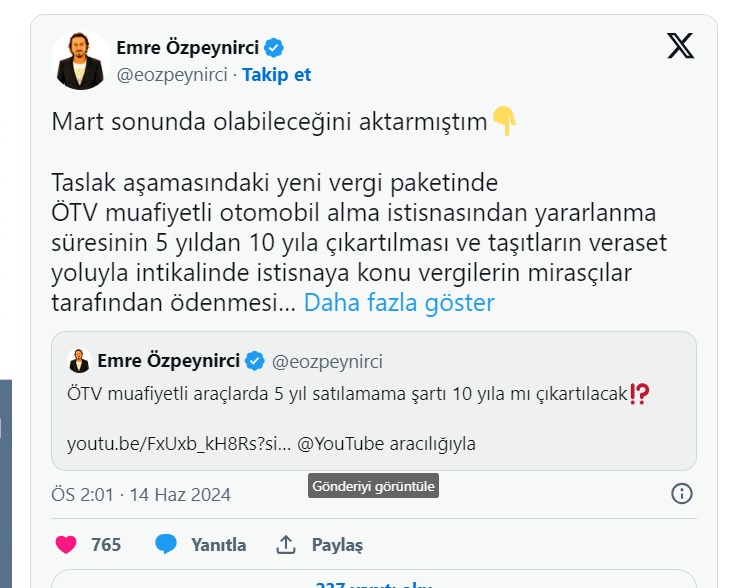Screen dimensions: 744x588
Task: Open Emre Özpeynirci's large profile photo
Action: point(81,60)
